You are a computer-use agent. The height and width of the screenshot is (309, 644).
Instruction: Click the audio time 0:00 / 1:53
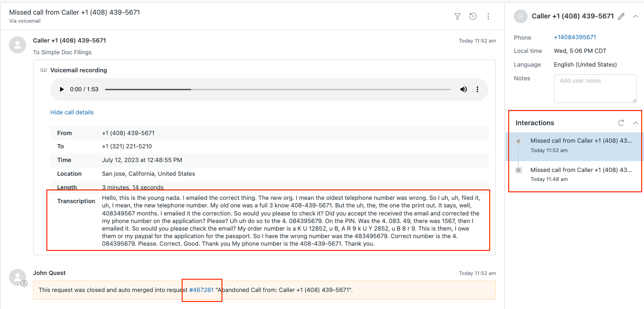[x=84, y=89]
